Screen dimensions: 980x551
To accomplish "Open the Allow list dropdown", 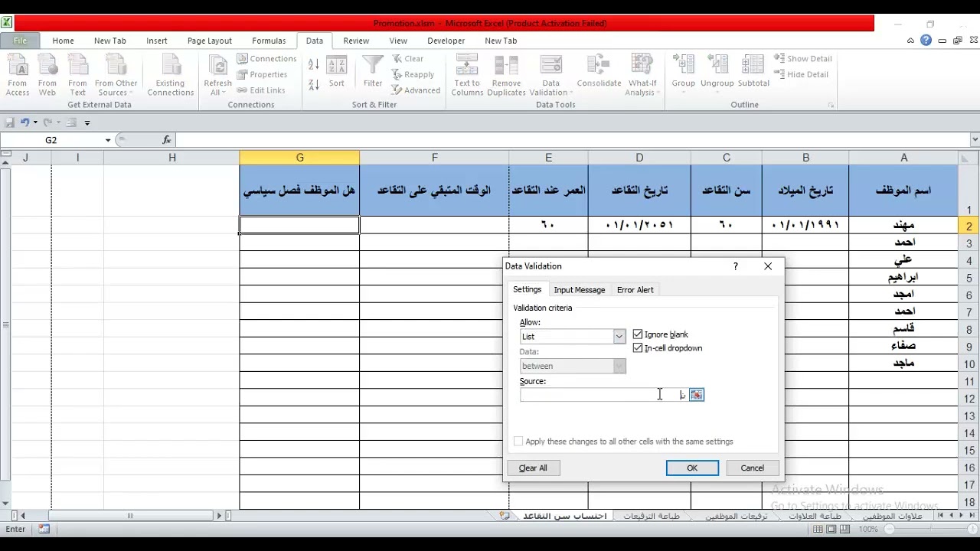I will [619, 337].
